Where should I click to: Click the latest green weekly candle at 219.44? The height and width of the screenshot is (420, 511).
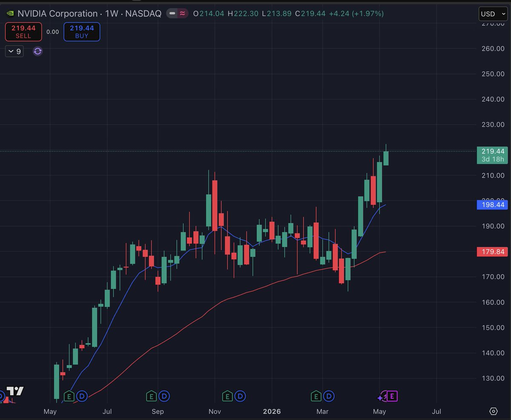pos(386,158)
